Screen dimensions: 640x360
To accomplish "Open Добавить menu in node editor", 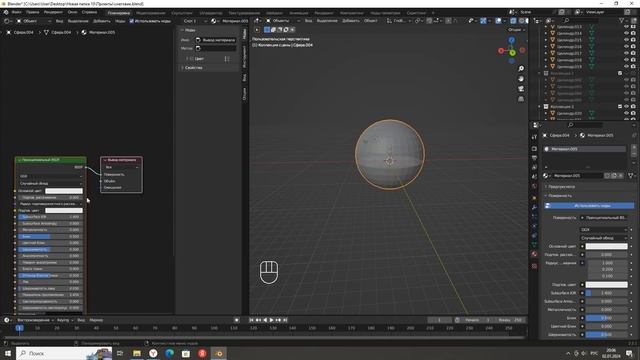I will pyautogui.click(x=102, y=21).
